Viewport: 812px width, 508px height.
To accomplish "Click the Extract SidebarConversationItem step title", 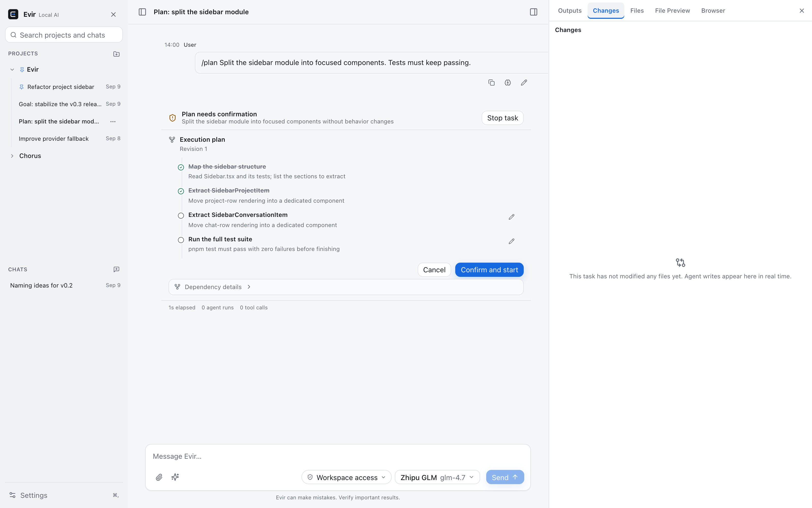I will tap(238, 215).
